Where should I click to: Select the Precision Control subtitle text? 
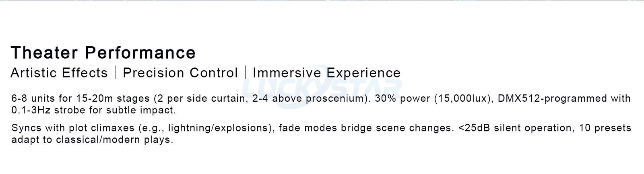[x=180, y=73]
